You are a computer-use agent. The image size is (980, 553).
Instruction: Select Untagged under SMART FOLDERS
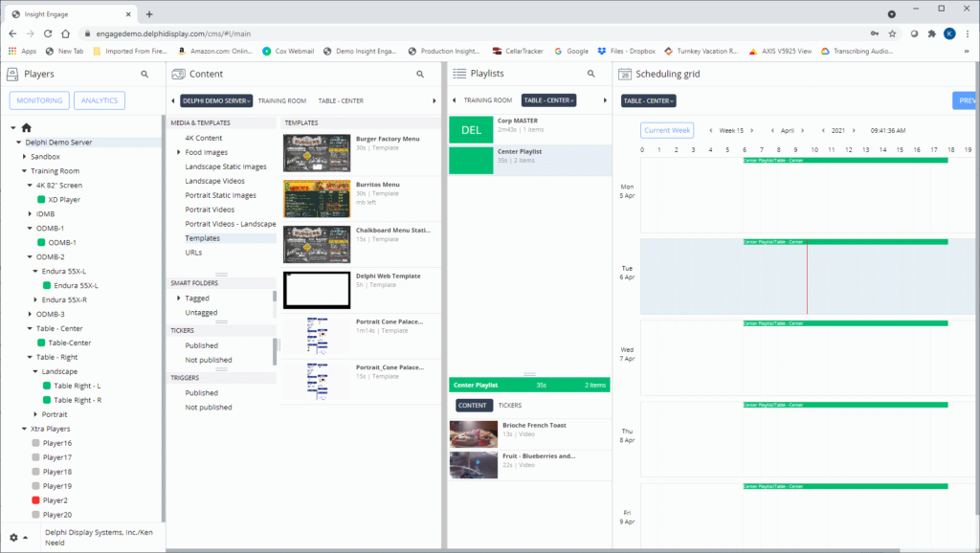coord(201,311)
